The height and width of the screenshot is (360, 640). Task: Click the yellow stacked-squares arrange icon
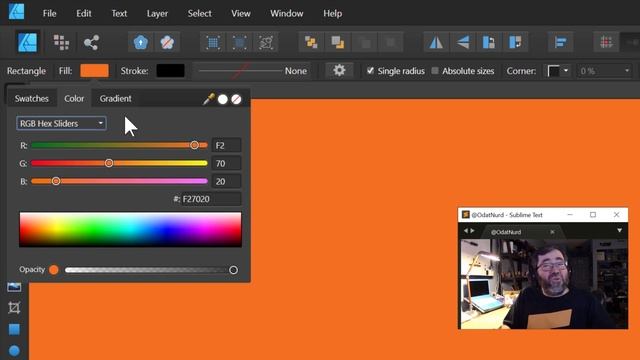(x=311, y=42)
